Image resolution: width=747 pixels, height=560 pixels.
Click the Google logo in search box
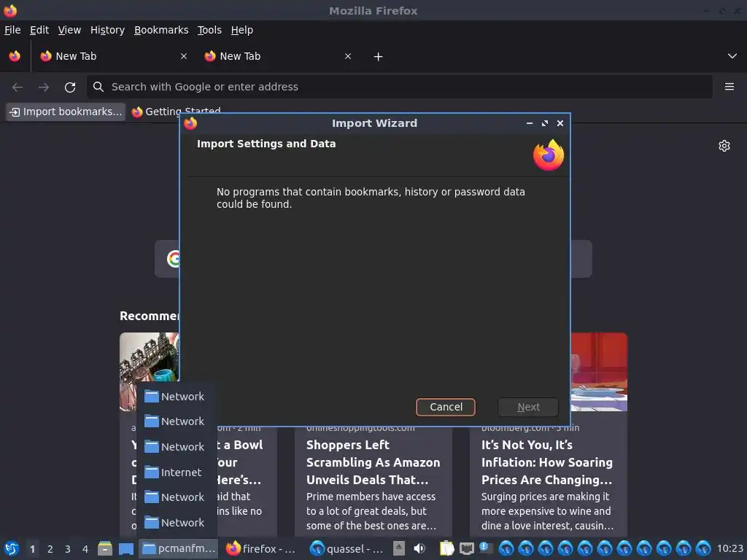pos(174,259)
